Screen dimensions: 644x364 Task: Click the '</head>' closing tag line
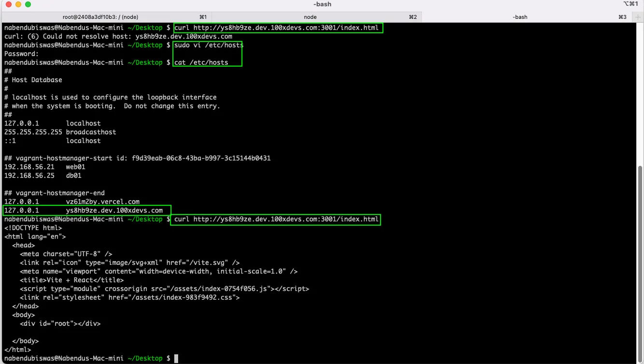[25, 306]
